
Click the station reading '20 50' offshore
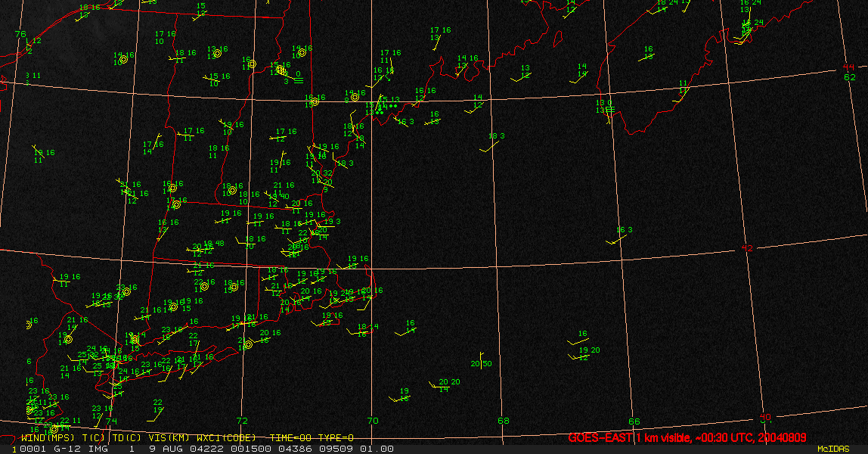(481, 364)
